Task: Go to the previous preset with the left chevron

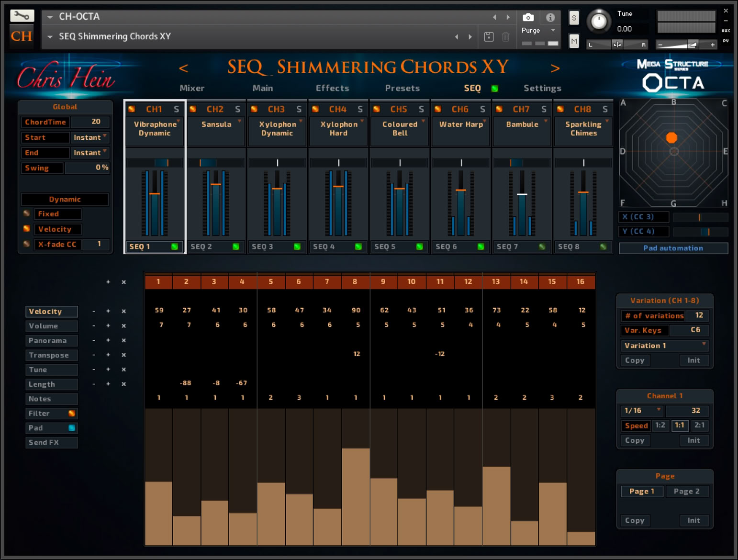Action: 183,68
